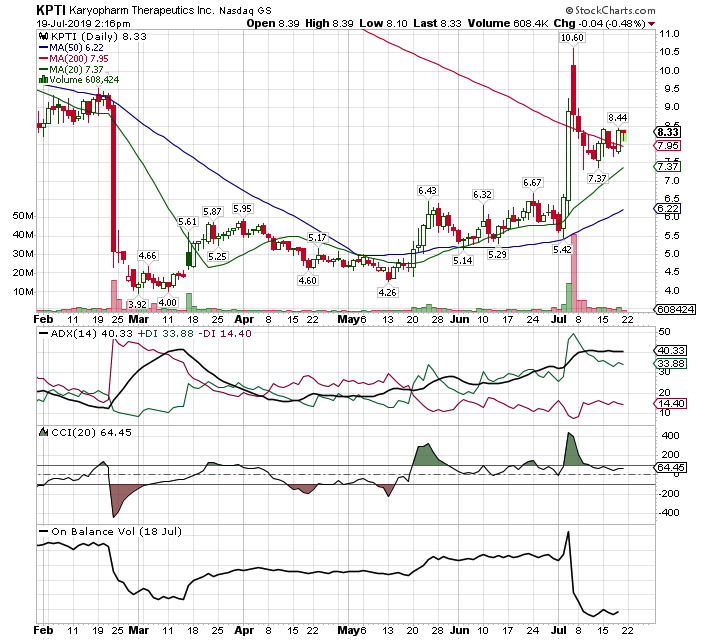713x644 pixels.
Task: Click the 5.42 low price label
Action: (562, 250)
